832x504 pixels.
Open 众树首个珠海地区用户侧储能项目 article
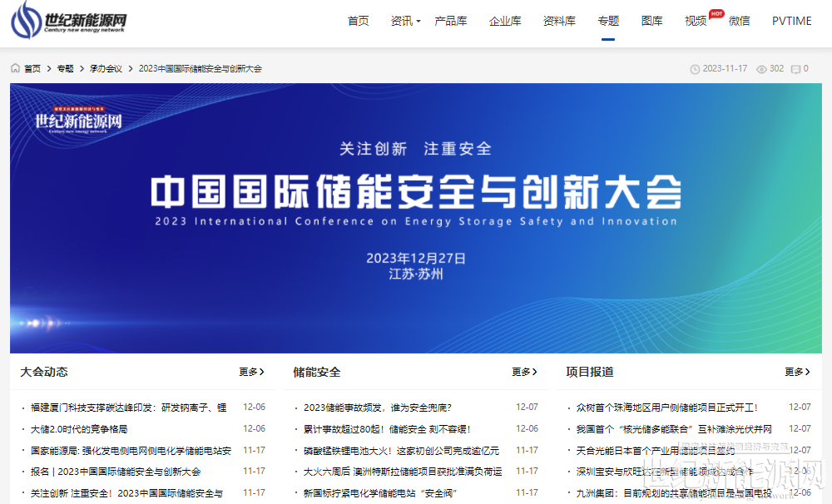tap(667, 408)
